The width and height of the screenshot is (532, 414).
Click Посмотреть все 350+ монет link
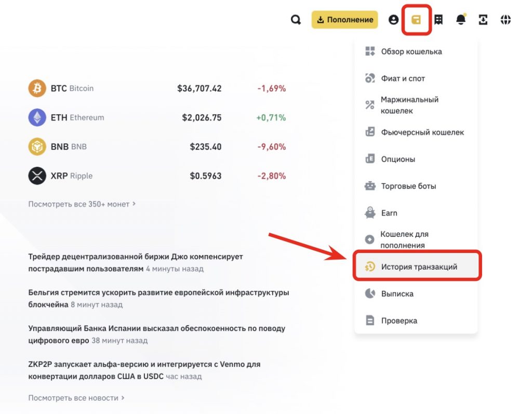(x=82, y=204)
